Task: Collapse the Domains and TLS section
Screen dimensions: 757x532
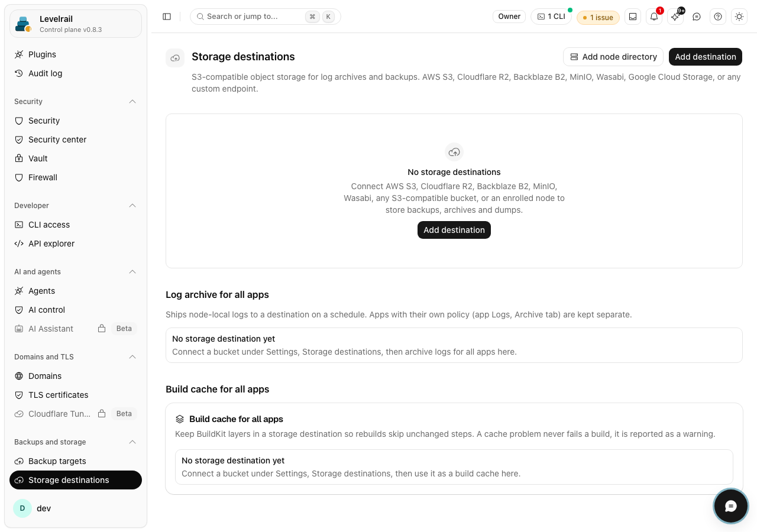Action: 132,357
